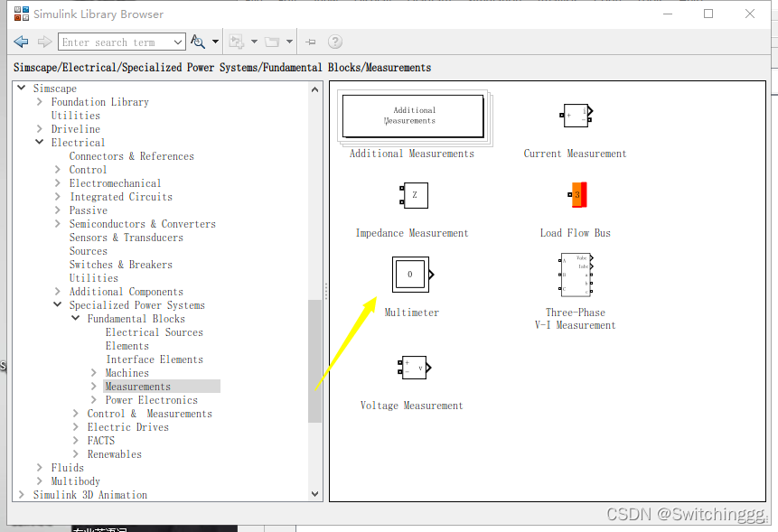Expand the Simulink 3D Animation node

pyautogui.click(x=22, y=494)
